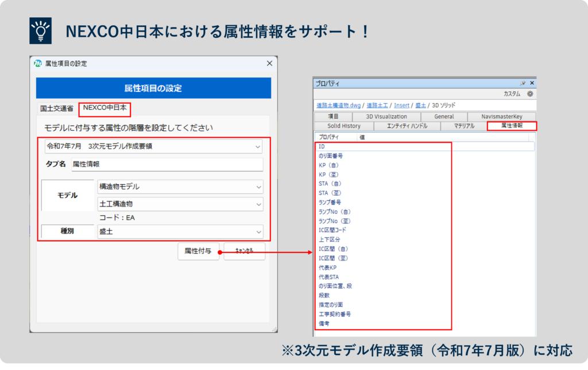Click the app logo in dialog title bar

[38, 63]
